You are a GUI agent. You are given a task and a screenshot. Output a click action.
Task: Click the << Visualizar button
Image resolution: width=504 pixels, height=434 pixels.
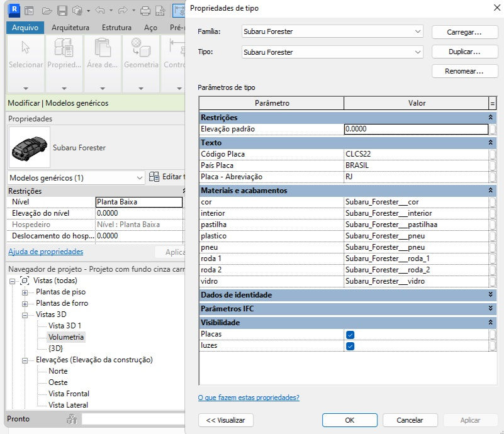point(226,420)
